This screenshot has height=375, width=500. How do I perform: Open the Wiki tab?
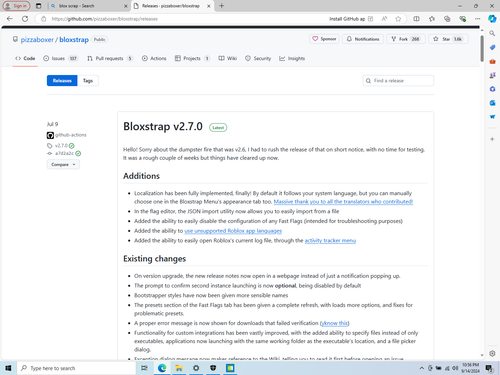228,58
